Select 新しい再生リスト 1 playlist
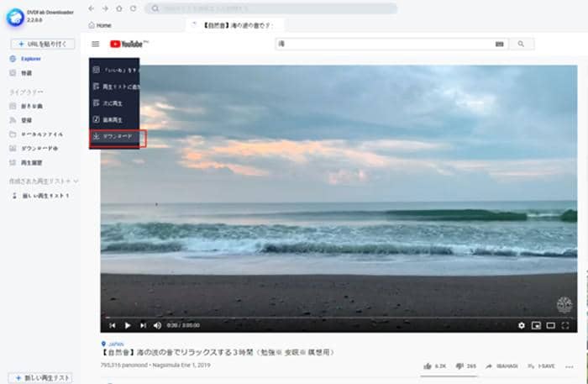Image resolution: width=588 pixels, height=384 pixels. coord(41,196)
